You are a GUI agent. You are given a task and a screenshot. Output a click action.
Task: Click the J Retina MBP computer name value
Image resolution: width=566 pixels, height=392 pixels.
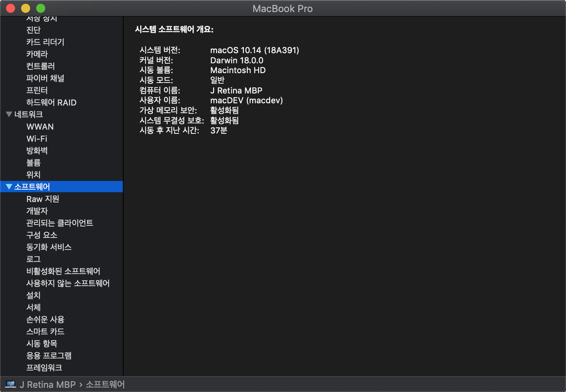click(236, 91)
